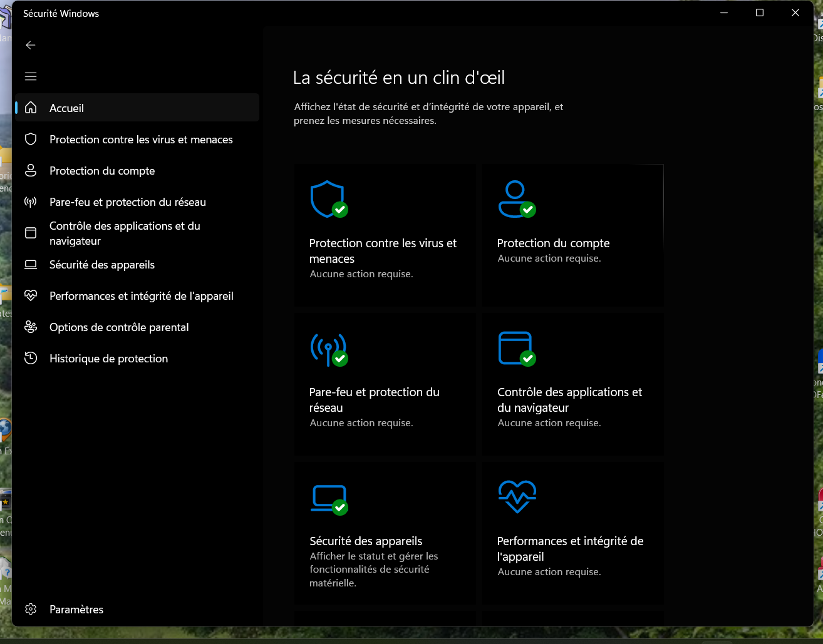823x644 pixels.
Task: Click the account icon on Protection du compte card
Action: pos(517,199)
